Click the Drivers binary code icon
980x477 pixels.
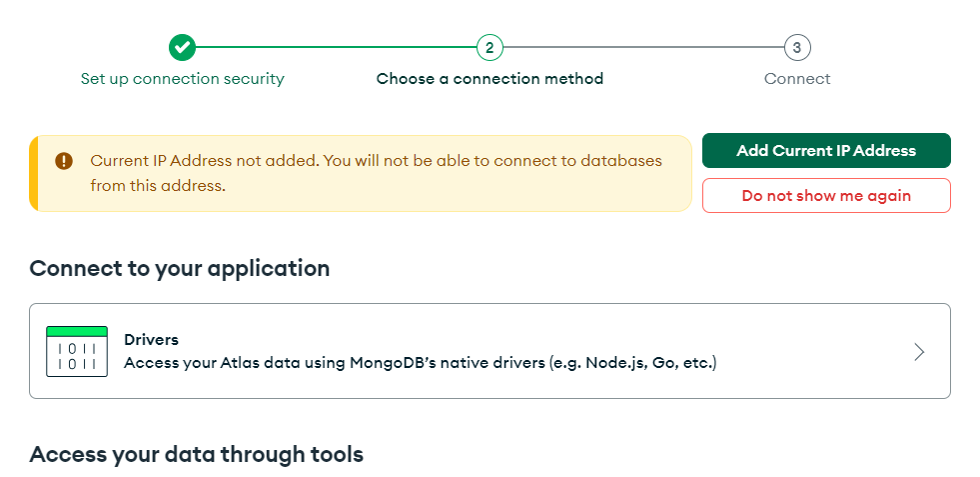tap(77, 351)
